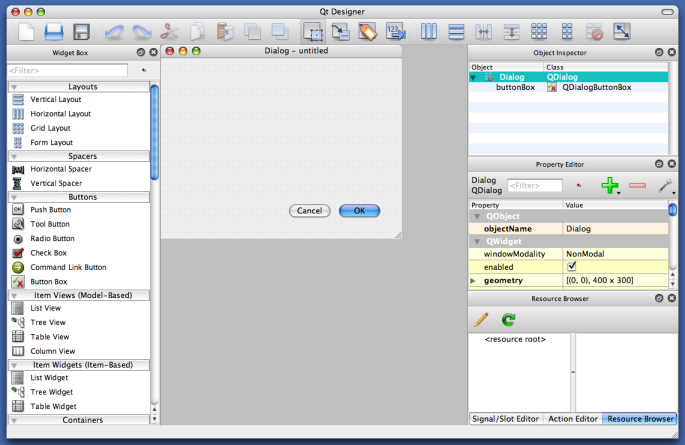
Task: Edit resources with the pencil icon
Action: [x=481, y=320]
